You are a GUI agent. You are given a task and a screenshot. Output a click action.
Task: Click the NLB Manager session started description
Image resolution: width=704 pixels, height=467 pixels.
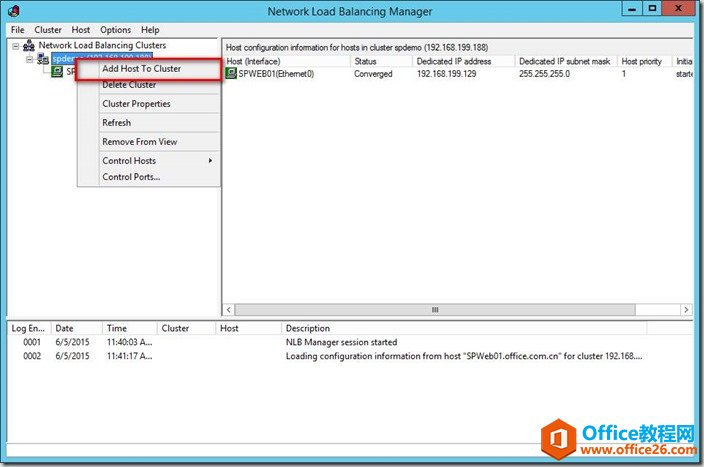click(341, 342)
